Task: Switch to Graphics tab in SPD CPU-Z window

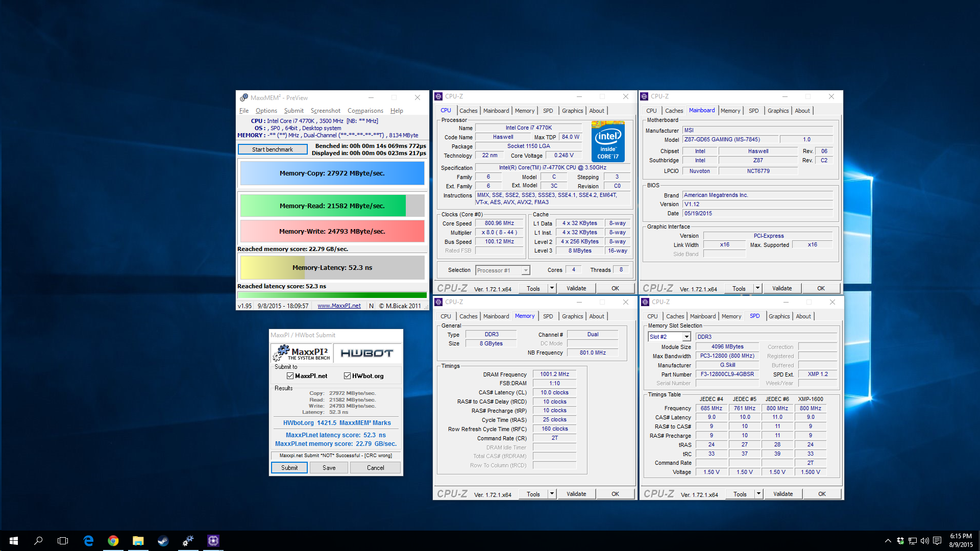Action: [779, 316]
